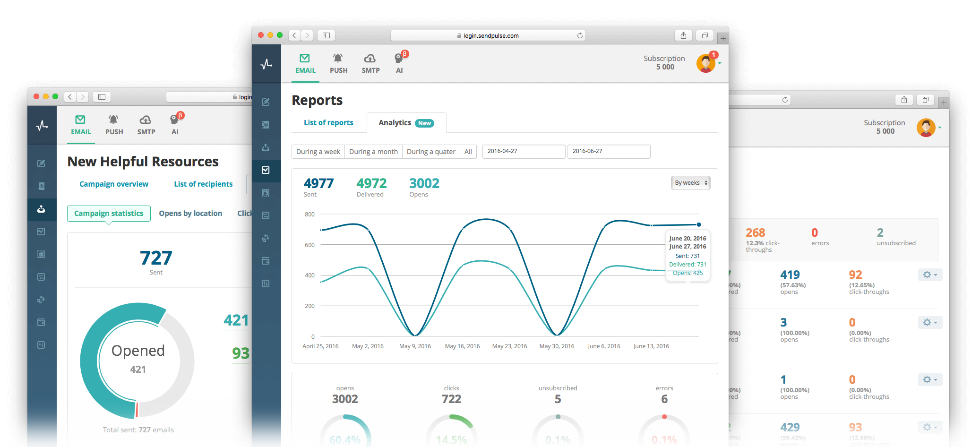Viewport: 980px width, 447px height.
Task: Click the 4977 Sent counter
Action: pos(318,187)
